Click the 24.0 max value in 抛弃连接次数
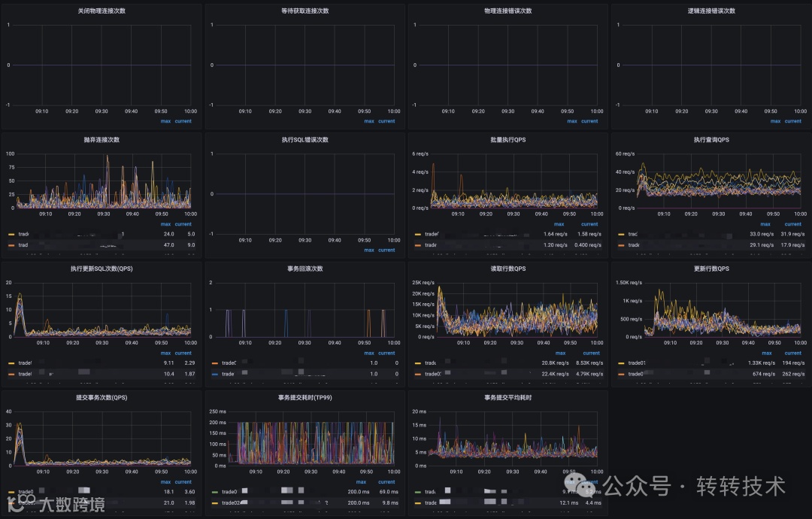Image resolution: width=812 pixels, height=519 pixels. tap(169, 234)
